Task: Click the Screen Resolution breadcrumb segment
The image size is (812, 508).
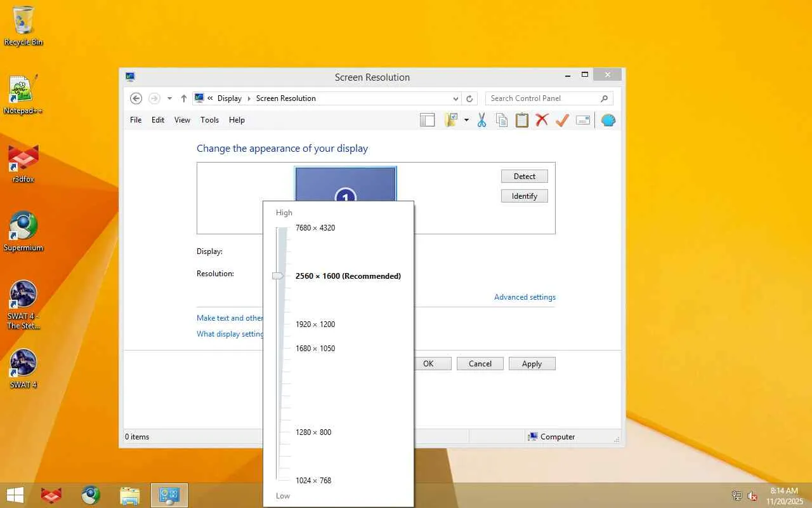Action: pyautogui.click(x=286, y=98)
